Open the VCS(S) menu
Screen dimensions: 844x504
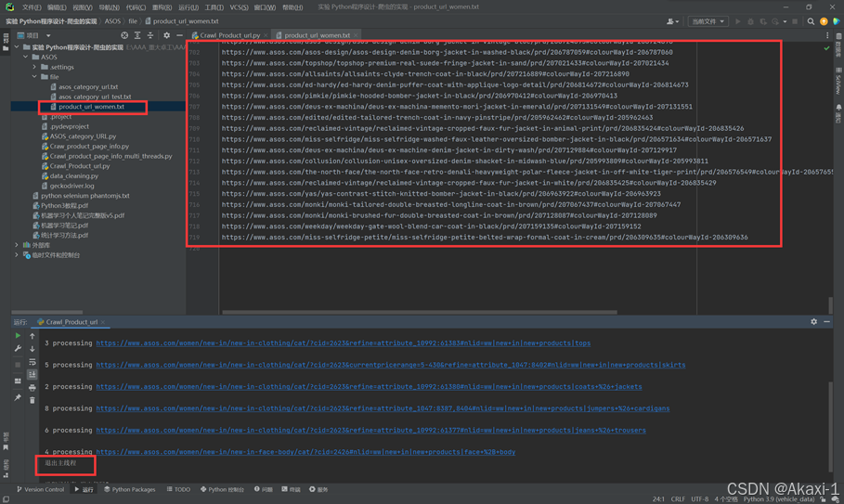(x=239, y=7)
